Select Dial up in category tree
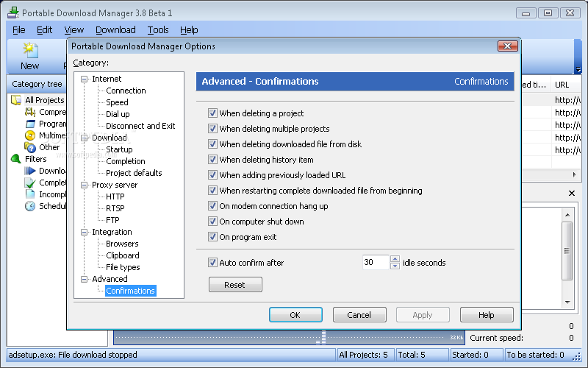 point(118,114)
